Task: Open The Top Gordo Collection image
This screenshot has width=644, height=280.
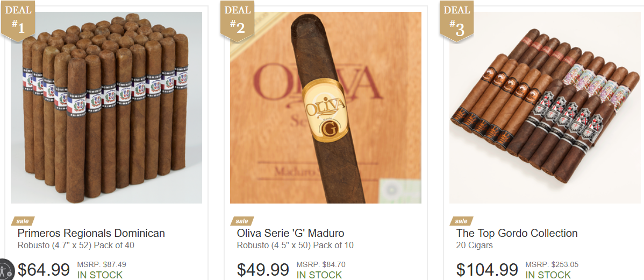Action: (545, 108)
